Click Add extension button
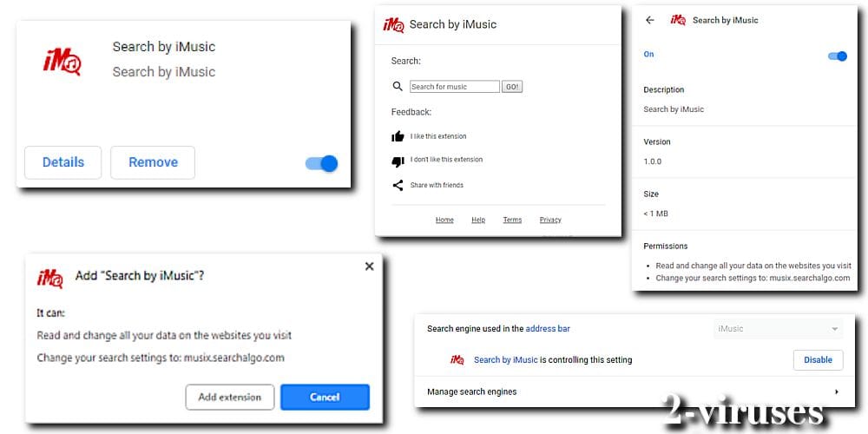The width and height of the screenshot is (868, 434). click(x=230, y=397)
